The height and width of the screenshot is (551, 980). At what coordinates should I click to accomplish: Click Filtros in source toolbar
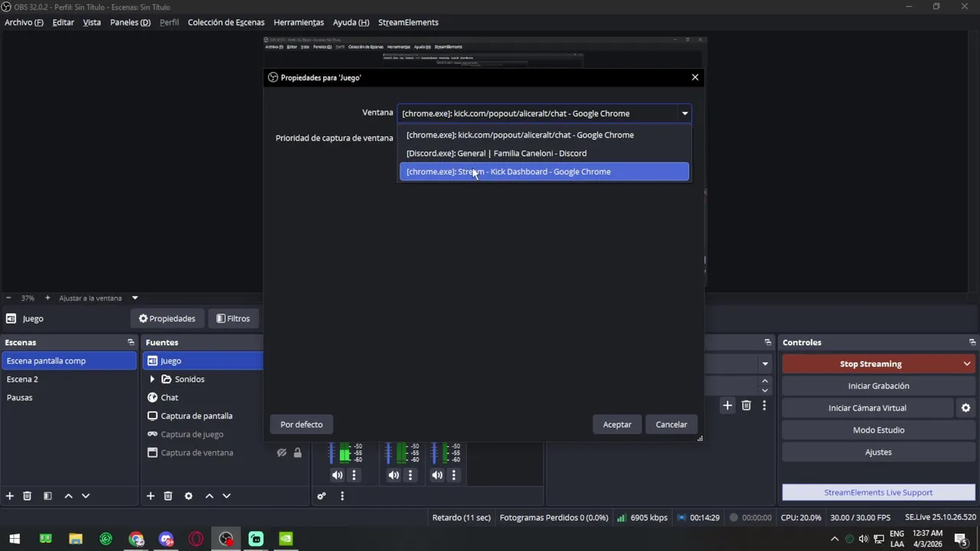(x=234, y=318)
